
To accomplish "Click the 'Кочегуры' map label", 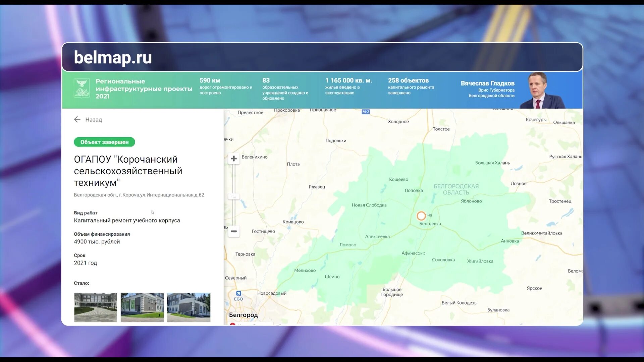I will 536,120.
